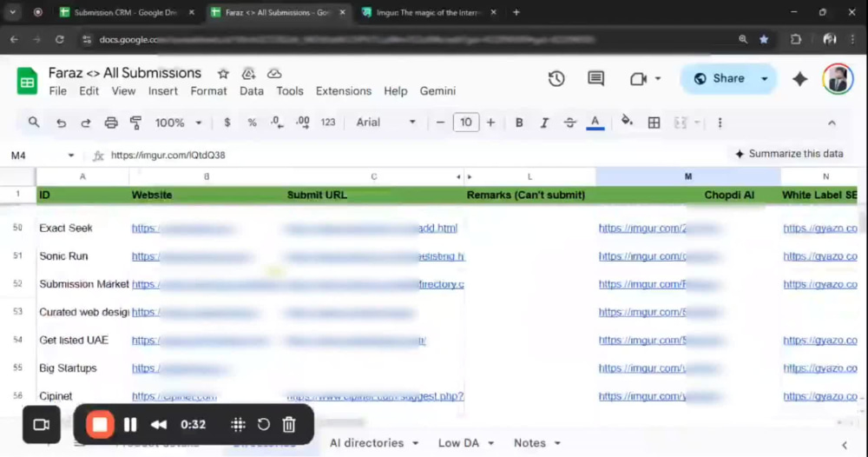
Task: Open AI directories sheet tab menu
Action: point(416,443)
